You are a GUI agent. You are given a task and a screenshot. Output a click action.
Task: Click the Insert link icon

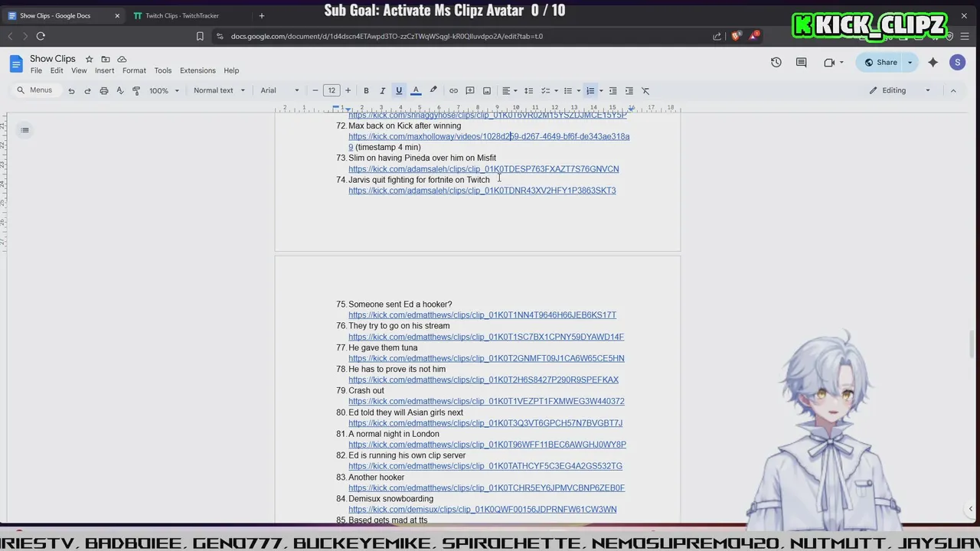pos(453,90)
